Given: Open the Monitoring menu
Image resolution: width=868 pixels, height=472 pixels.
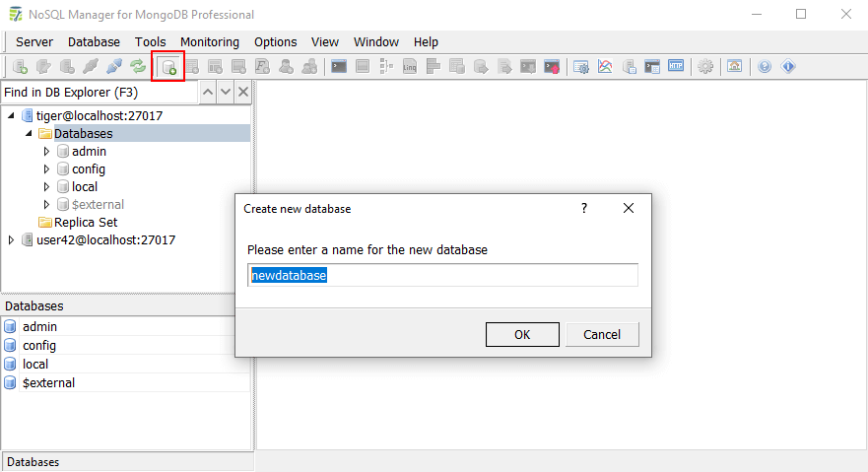Looking at the screenshot, I should [209, 42].
